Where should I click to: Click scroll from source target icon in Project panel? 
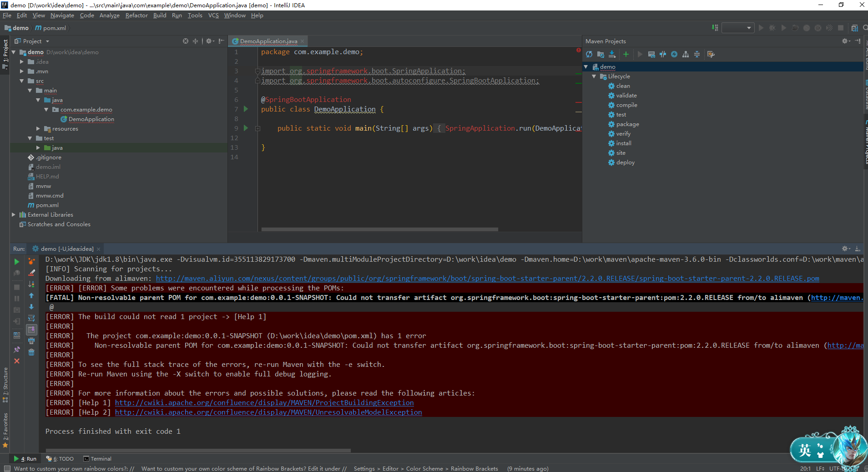point(186,41)
